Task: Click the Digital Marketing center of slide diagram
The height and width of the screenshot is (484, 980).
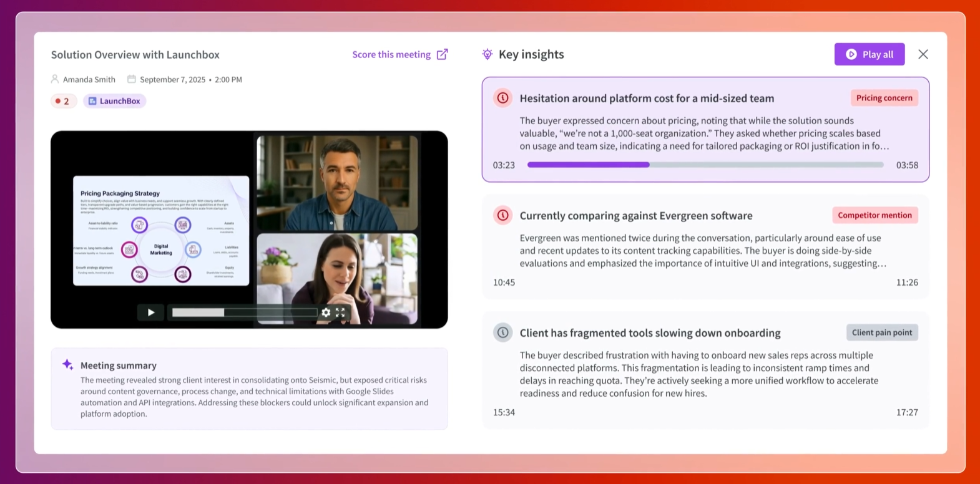Action: (161, 249)
